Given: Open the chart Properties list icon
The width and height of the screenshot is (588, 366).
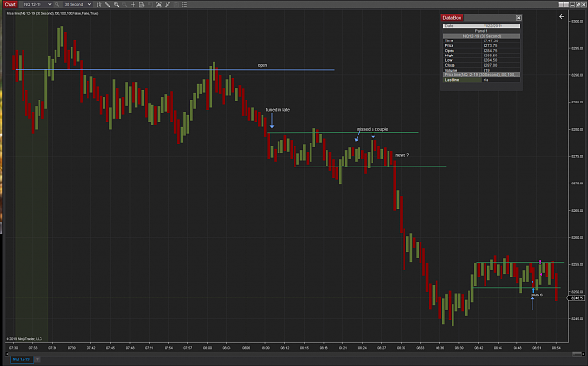Looking at the screenshot, I should (x=184, y=4).
